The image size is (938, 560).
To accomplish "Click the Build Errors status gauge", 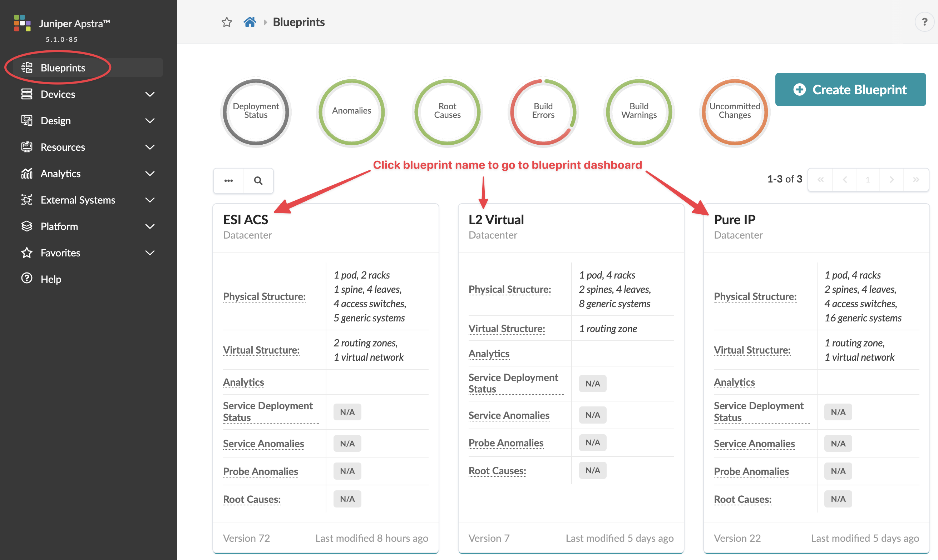I will [x=543, y=111].
